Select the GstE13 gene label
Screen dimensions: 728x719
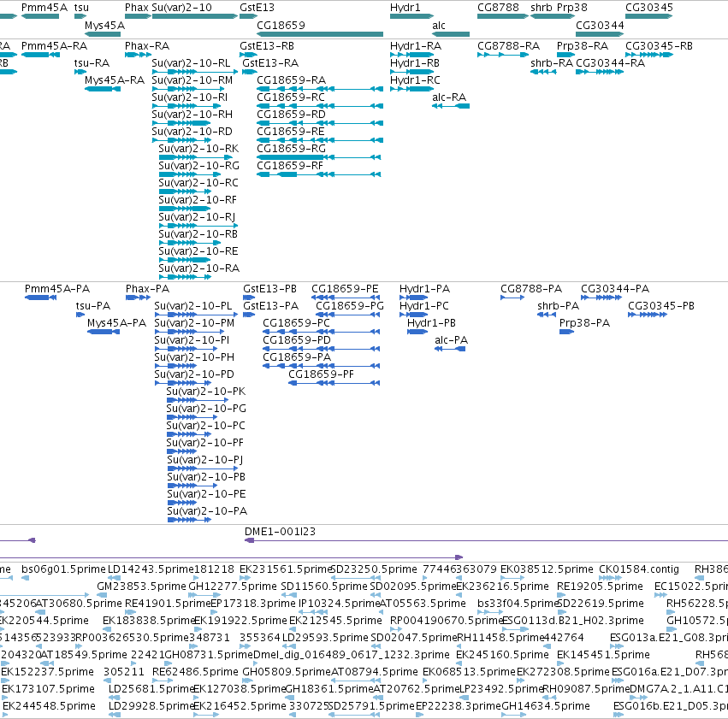click(257, 8)
